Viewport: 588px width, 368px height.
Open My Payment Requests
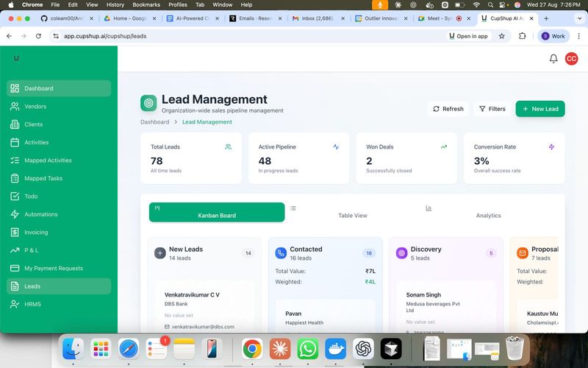click(x=59, y=268)
